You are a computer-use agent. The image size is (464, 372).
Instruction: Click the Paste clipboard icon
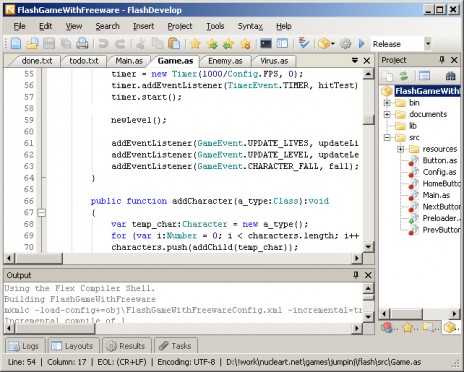click(x=174, y=44)
